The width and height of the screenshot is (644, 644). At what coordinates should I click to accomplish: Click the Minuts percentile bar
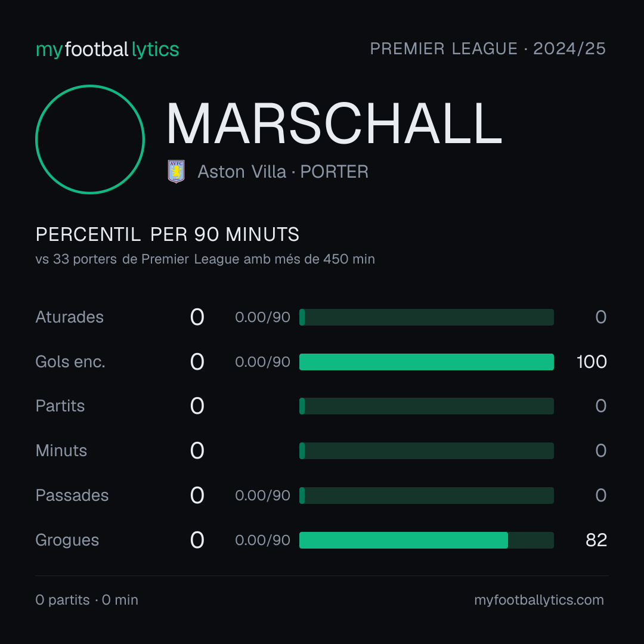pos(426,451)
